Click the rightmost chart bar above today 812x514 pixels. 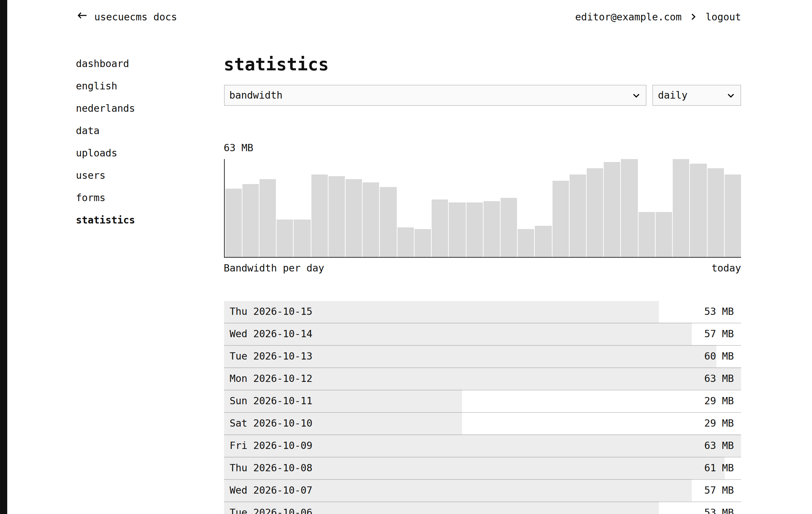pos(733,216)
